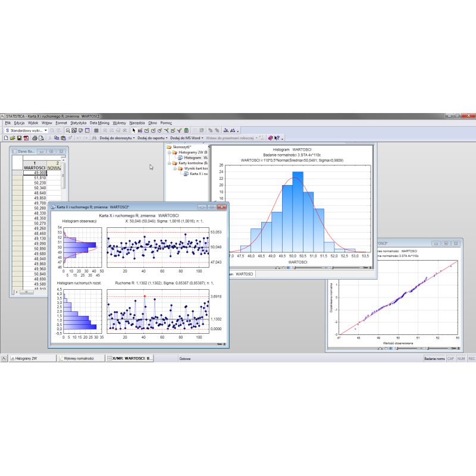Viewport: 476px width, 476px height.
Task: Open the Dodaj do skoroszytu dropdown
Action: pos(117,137)
